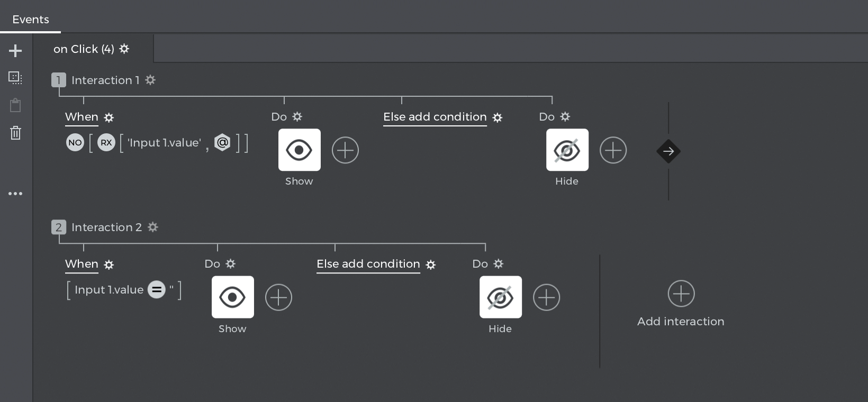Image resolution: width=868 pixels, height=402 pixels.
Task: Click the RX regex function badge
Action: pos(106,142)
